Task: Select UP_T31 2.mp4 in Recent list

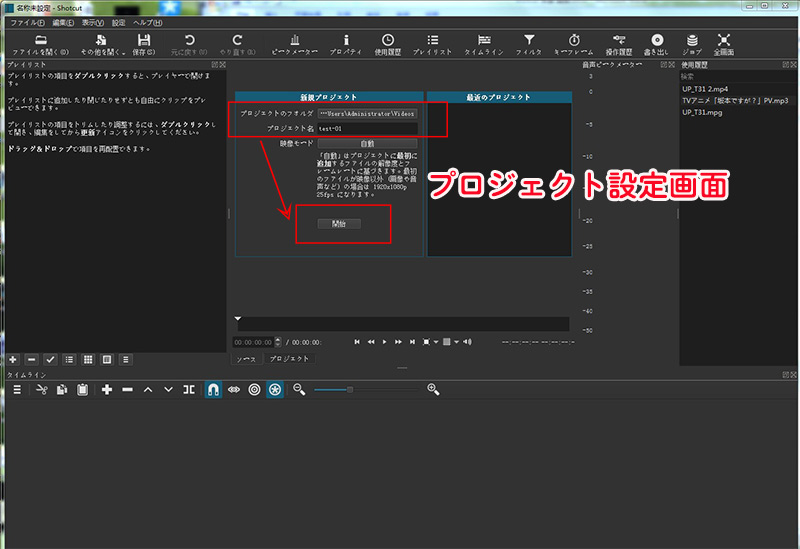Action: click(x=705, y=89)
